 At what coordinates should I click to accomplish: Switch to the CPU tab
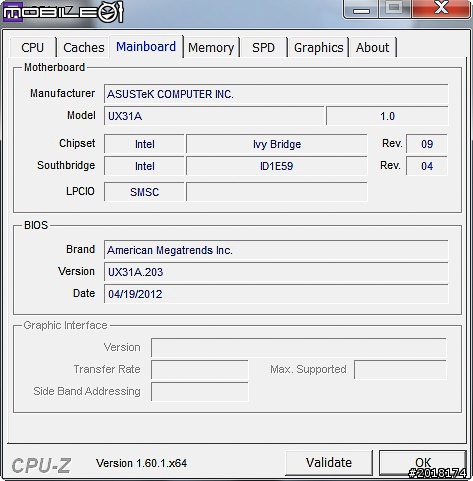point(33,47)
